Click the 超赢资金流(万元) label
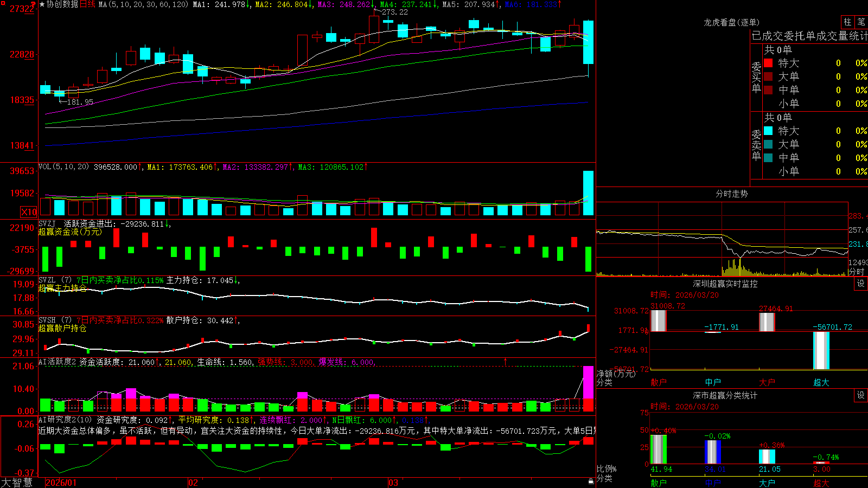The image size is (868, 488). click(x=70, y=232)
